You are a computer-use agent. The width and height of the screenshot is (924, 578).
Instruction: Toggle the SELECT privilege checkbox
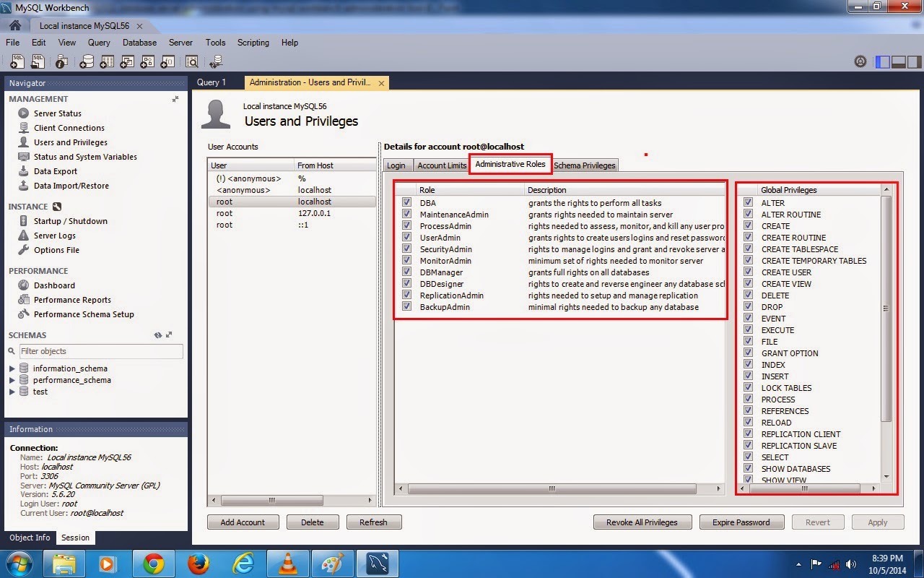tap(749, 457)
